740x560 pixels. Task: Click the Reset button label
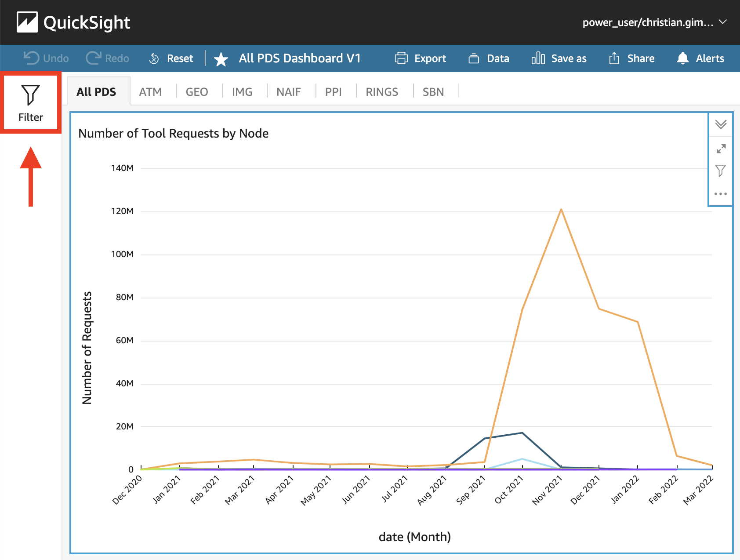pyautogui.click(x=180, y=58)
